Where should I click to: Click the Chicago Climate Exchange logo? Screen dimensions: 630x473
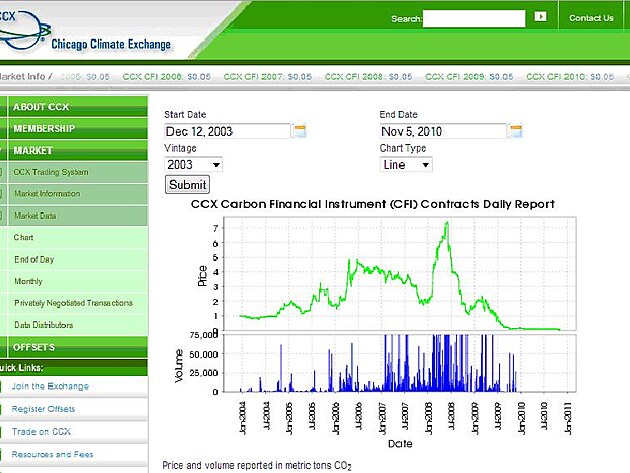(x=85, y=32)
